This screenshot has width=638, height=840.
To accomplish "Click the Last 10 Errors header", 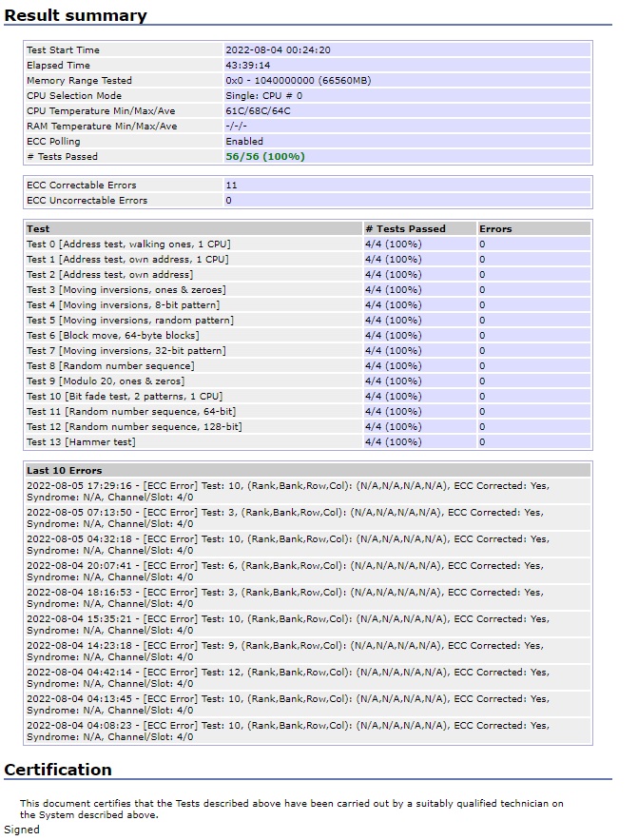I will click(64, 471).
